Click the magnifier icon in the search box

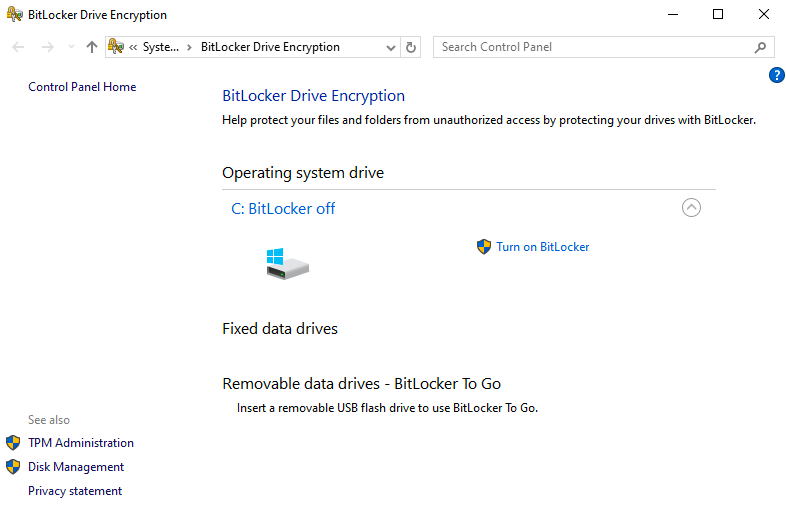pyautogui.click(x=760, y=47)
